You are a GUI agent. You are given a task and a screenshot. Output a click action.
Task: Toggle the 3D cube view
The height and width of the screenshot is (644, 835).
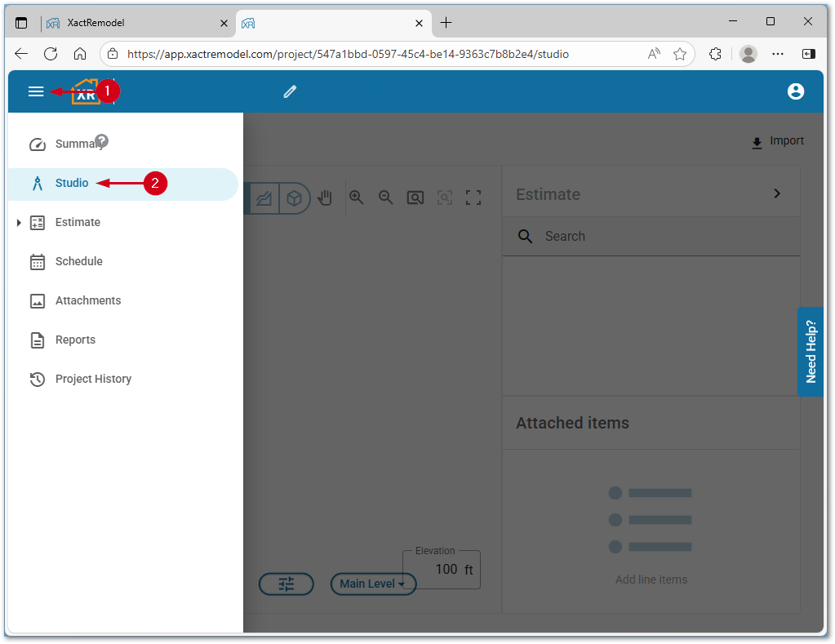(294, 198)
